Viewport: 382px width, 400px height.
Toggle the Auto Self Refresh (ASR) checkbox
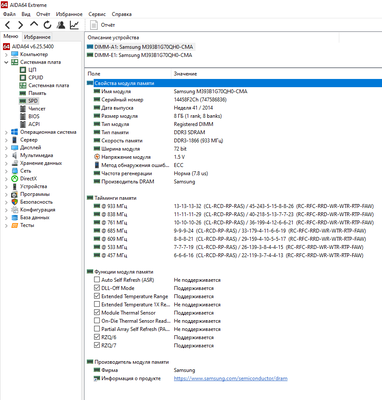pyautogui.click(x=97, y=280)
